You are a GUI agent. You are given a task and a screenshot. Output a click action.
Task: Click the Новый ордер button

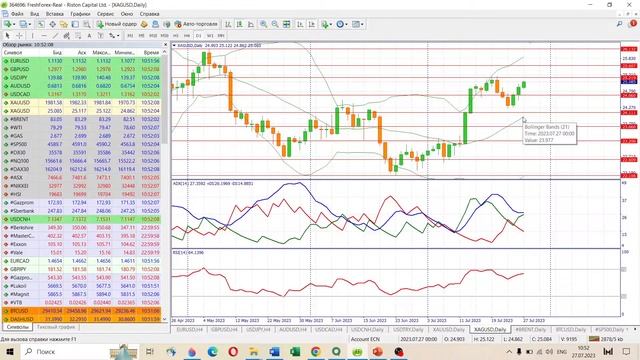116,24
